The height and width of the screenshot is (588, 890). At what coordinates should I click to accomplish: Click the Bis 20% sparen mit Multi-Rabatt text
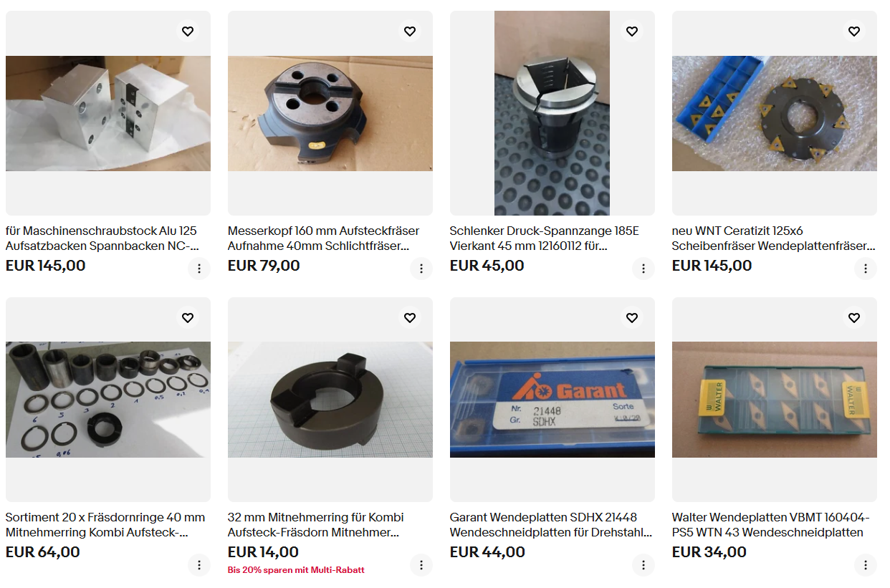(296, 570)
